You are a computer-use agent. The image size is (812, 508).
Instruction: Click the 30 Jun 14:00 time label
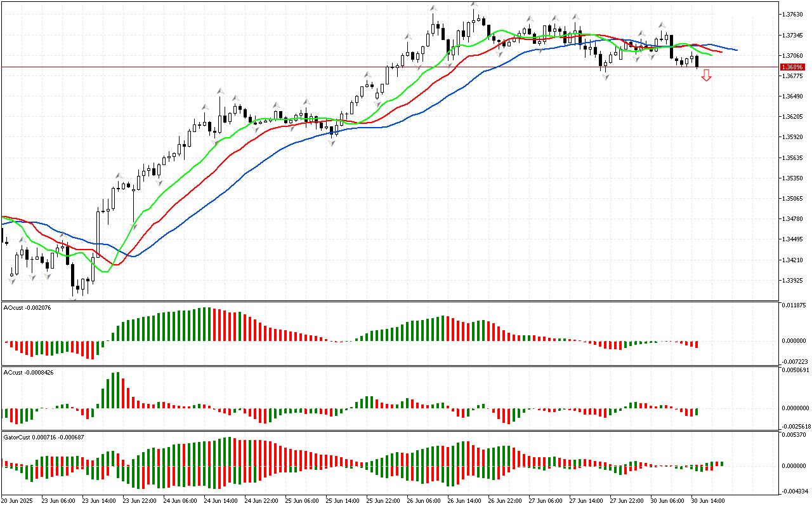[707, 500]
